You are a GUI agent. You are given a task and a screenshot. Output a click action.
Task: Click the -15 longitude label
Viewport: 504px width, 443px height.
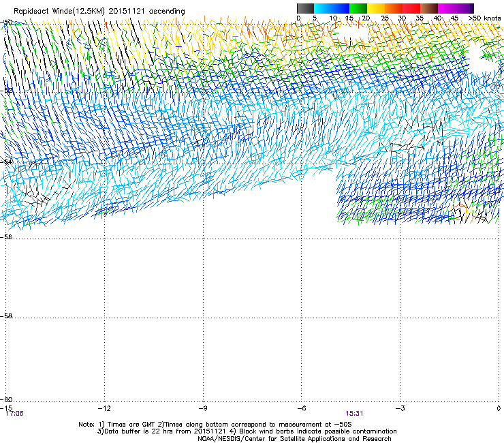click(x=6, y=408)
